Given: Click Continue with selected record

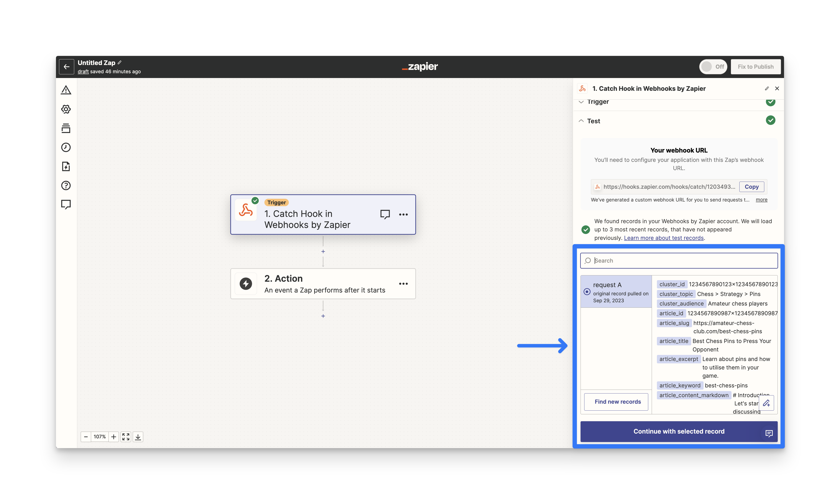Looking at the screenshot, I should point(679,431).
